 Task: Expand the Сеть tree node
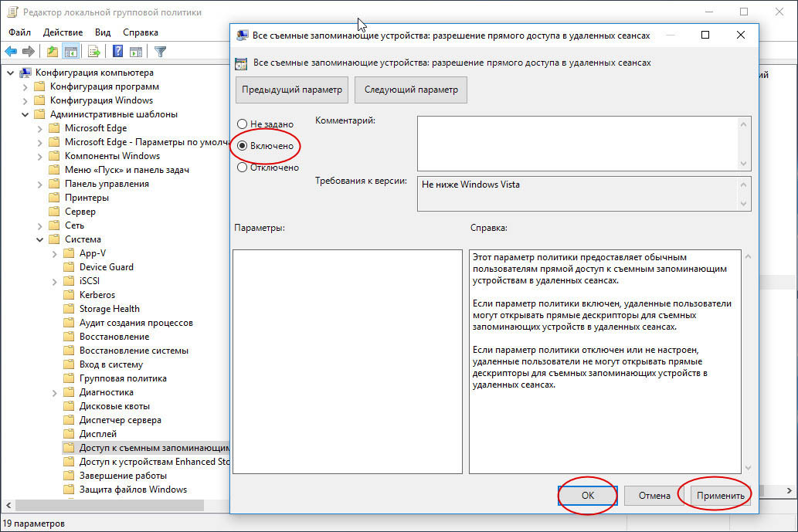(39, 225)
